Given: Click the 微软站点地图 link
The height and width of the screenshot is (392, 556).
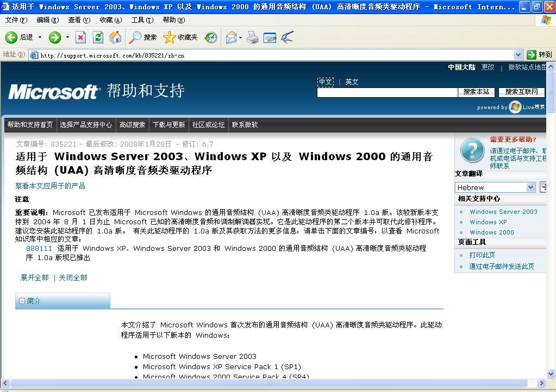Looking at the screenshot, I should pos(527,67).
